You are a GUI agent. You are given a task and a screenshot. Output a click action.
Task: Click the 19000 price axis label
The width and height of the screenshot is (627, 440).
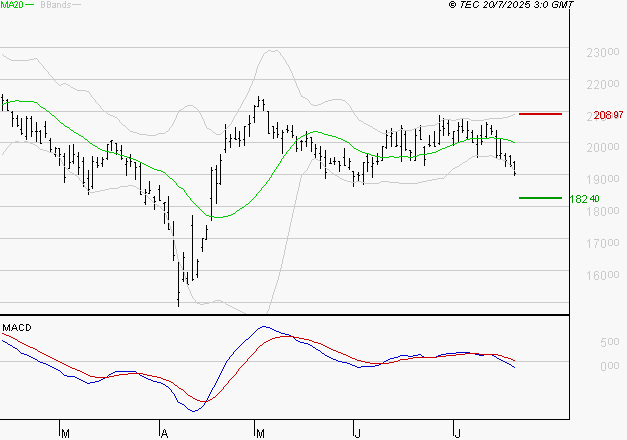click(603, 180)
